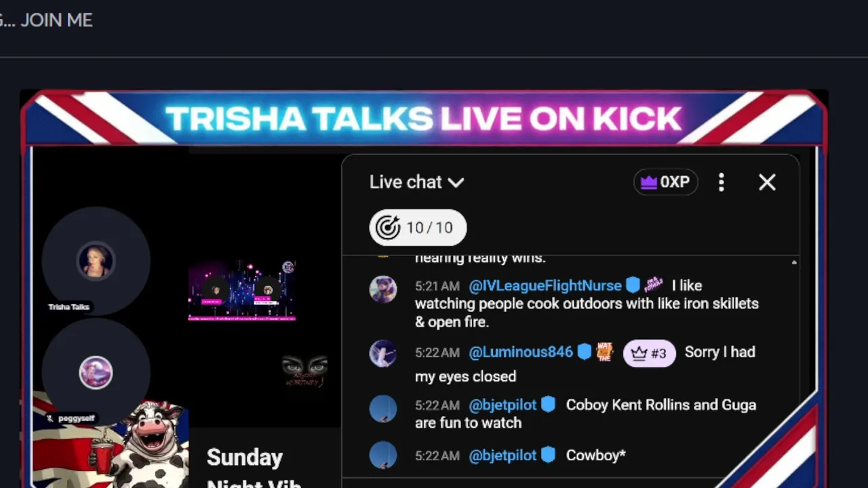
Task: Click Luminous846 chat avatar
Action: pos(383,354)
